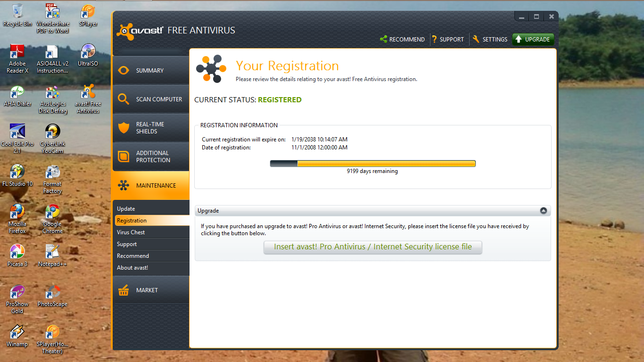Close the avast window
The image size is (644, 362).
551,16
